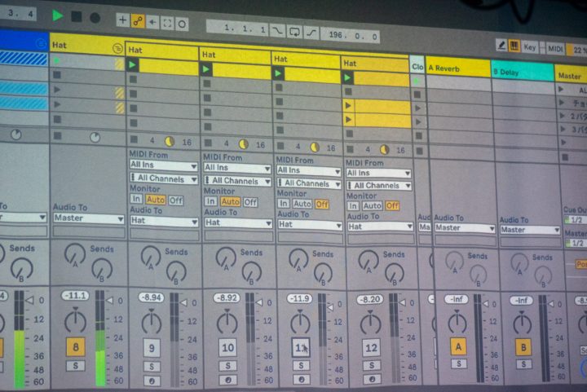Set track 12 Monitor to Auto
This screenshot has height=392, width=587.
[x=372, y=205]
